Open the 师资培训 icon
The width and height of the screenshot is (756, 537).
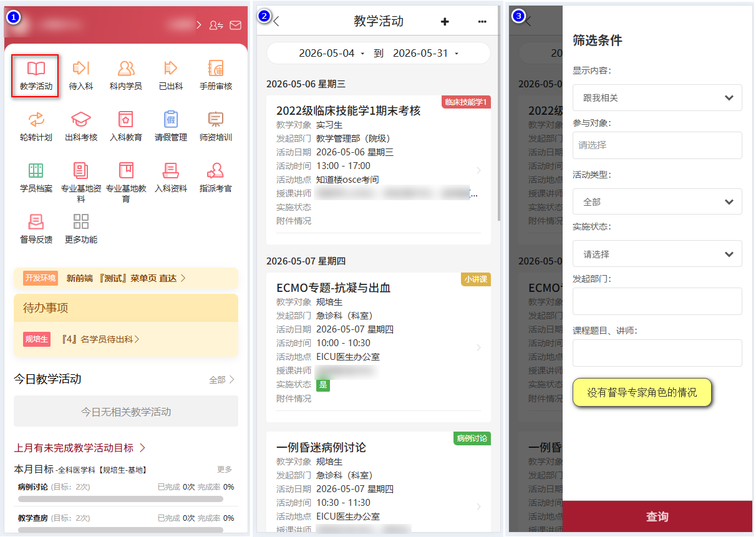click(216, 127)
